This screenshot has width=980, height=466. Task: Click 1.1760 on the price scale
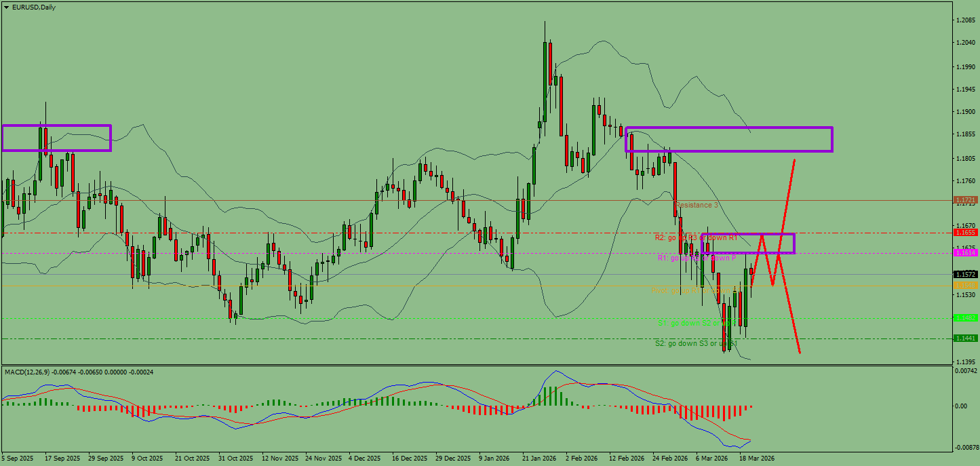pos(965,181)
